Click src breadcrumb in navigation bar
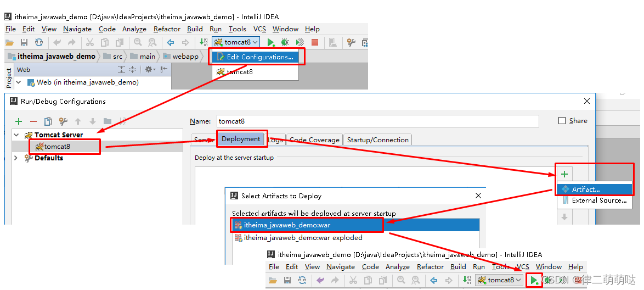644x290 pixels. pyautogui.click(x=114, y=57)
